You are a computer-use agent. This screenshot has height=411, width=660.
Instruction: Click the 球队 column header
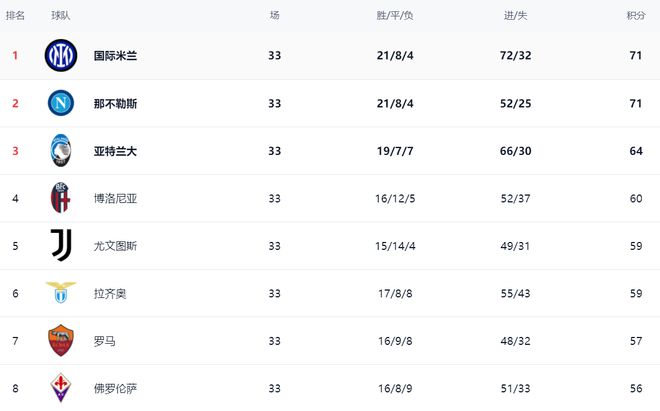[61, 15]
